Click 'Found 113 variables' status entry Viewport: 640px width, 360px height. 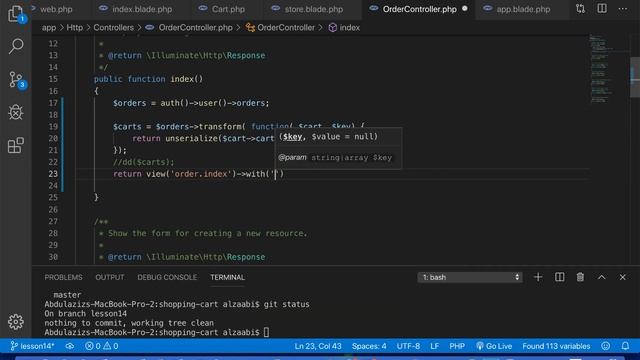[556, 346]
